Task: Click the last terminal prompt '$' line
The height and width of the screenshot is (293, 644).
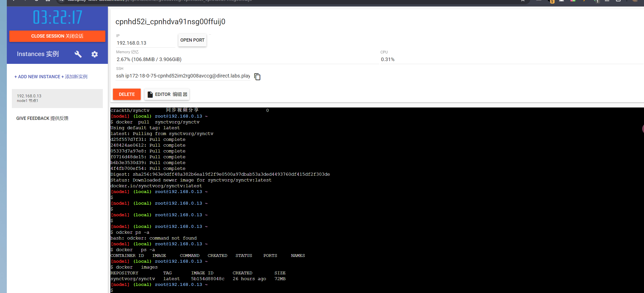Action: (x=112, y=290)
